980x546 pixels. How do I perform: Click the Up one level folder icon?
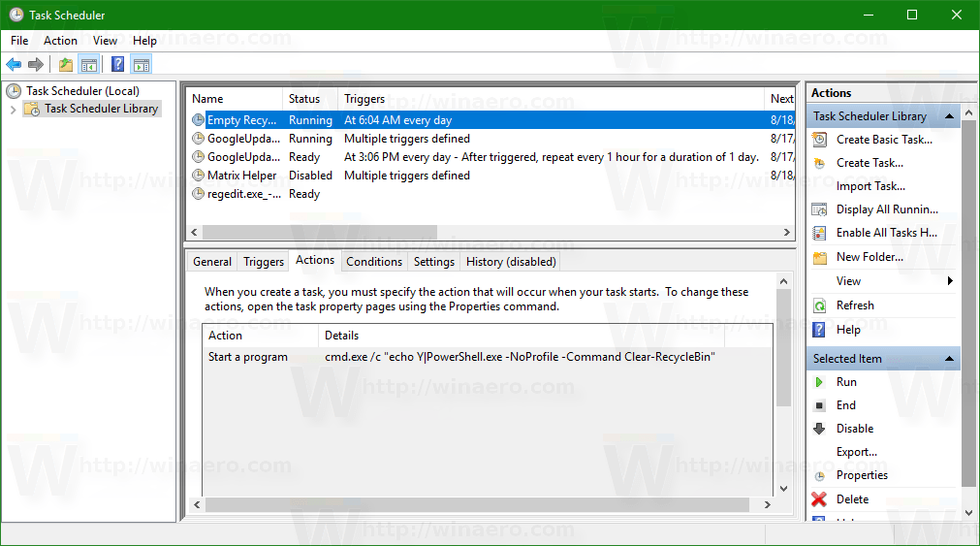pyautogui.click(x=66, y=64)
